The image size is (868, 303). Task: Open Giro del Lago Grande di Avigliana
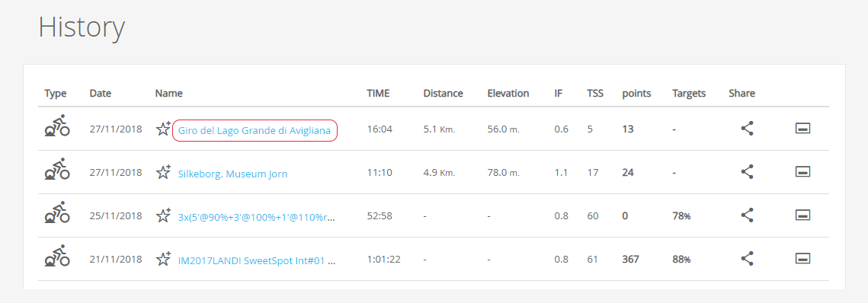tap(255, 130)
